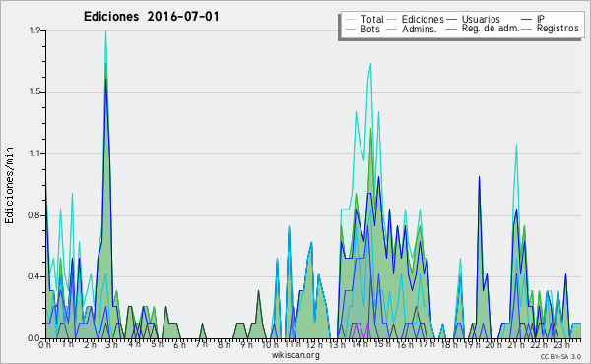
Task: Click the 'Admins.' legend label
Action: click(x=420, y=29)
